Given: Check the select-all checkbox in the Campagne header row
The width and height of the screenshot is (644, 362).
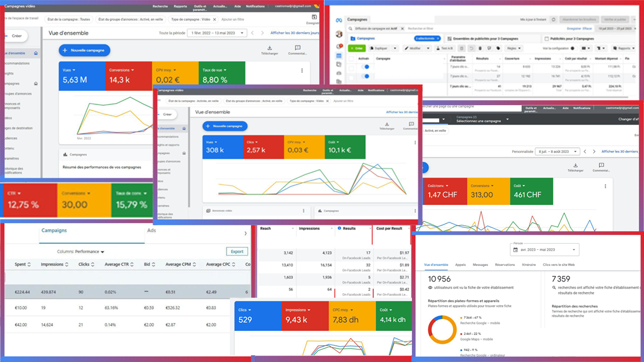Looking at the screenshot, I should 351,59.
